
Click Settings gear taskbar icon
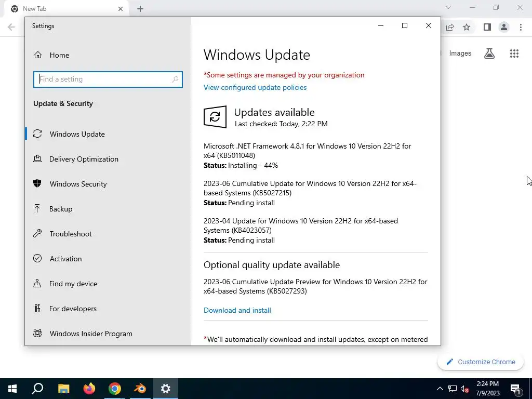tap(166, 389)
